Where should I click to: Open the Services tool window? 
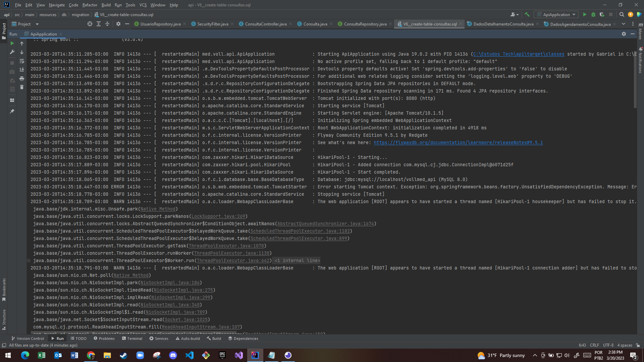159,339
